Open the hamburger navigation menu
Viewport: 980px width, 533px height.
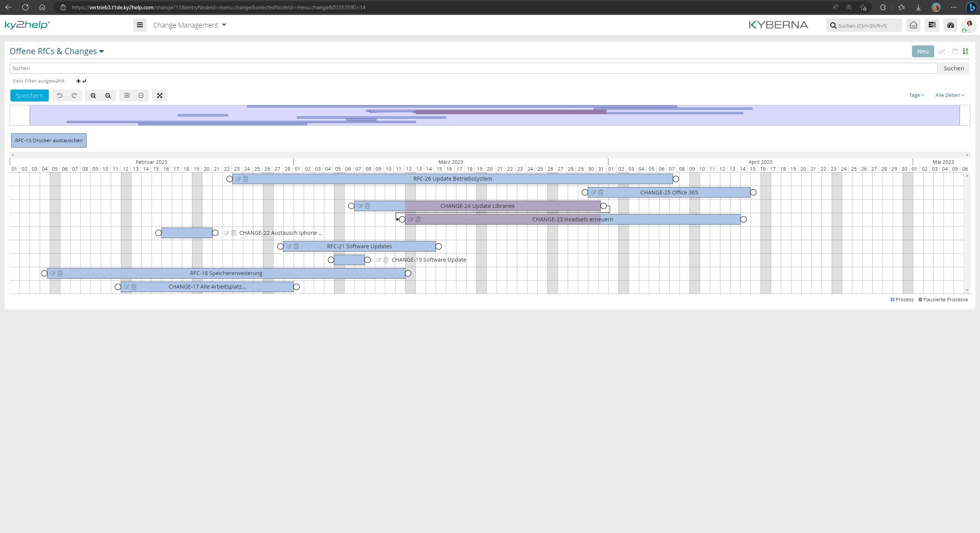[140, 25]
